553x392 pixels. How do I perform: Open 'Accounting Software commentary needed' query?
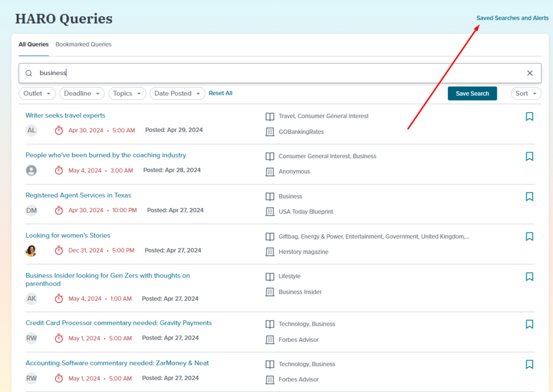pos(117,363)
